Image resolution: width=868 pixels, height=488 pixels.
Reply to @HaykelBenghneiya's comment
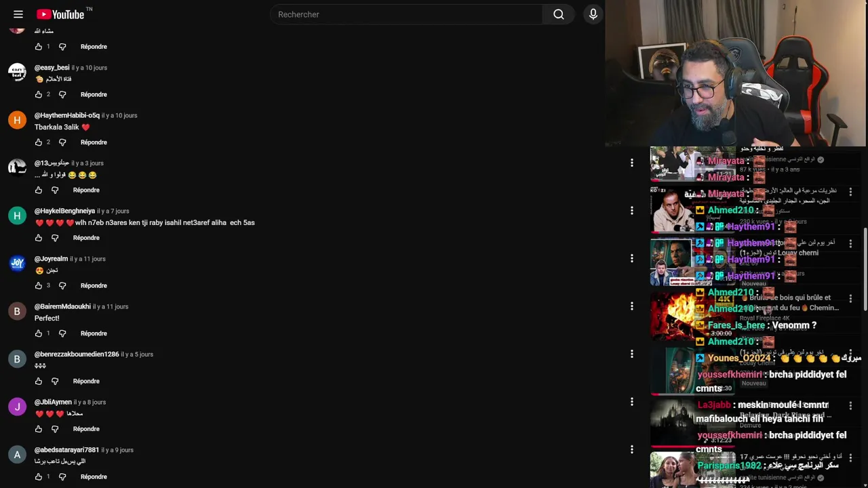[86, 238]
